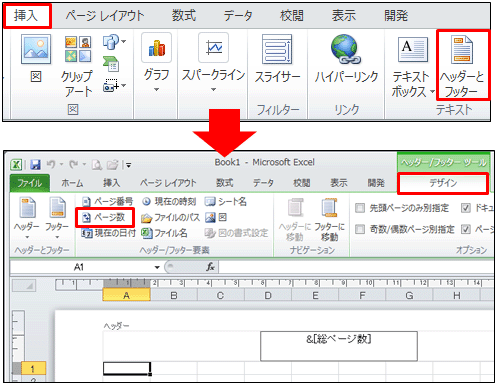Toggle the checked ドキュ… option checkbox
Image resolution: width=496 pixels, height=385 pixels.
tap(466, 208)
